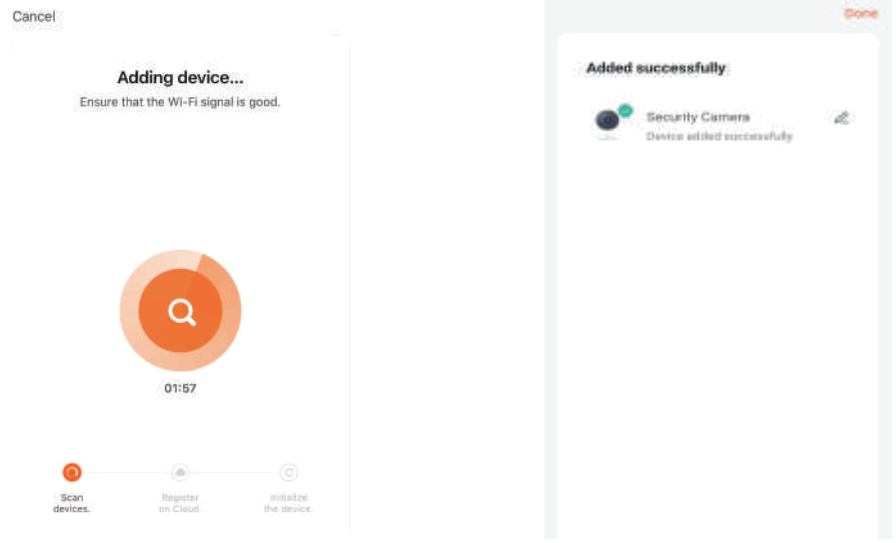Viewport: 896px width, 543px height.
Task: Click the "Register on Cloud." step label
Action: point(180,503)
